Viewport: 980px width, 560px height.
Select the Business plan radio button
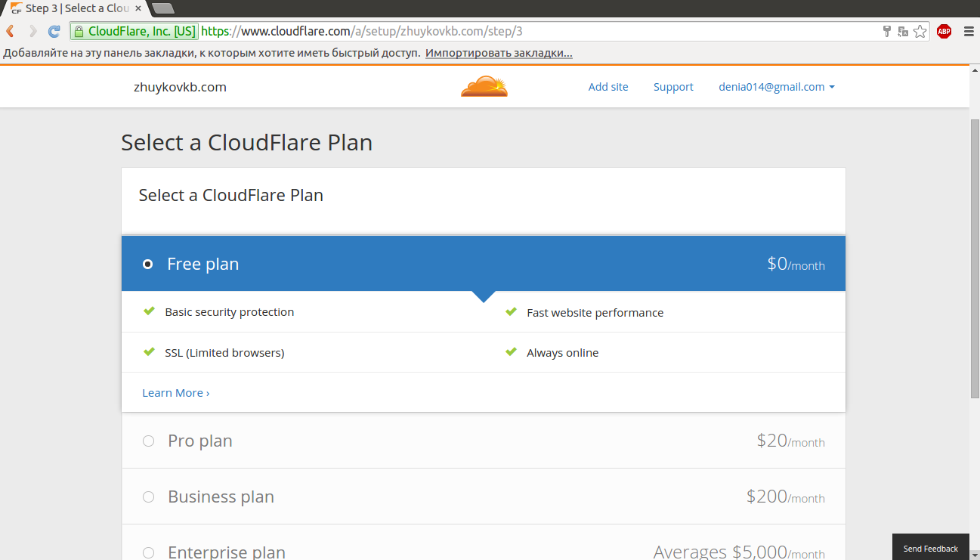click(x=148, y=497)
